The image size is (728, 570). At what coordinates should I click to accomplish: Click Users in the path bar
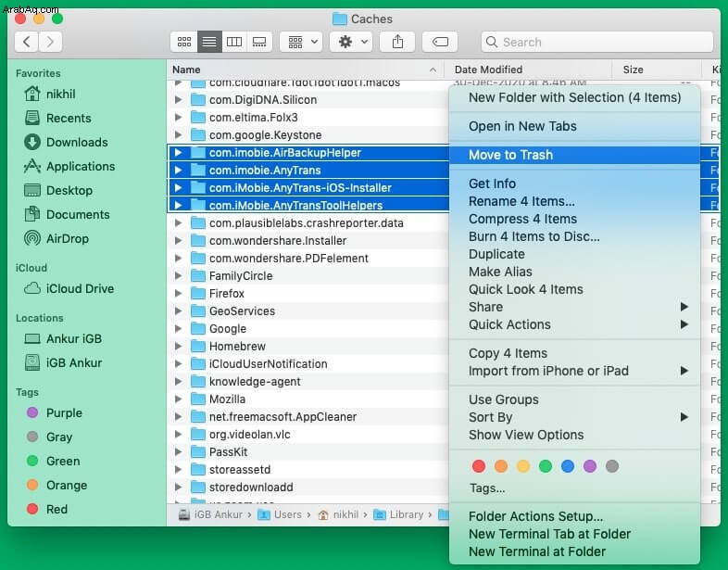tap(280, 514)
